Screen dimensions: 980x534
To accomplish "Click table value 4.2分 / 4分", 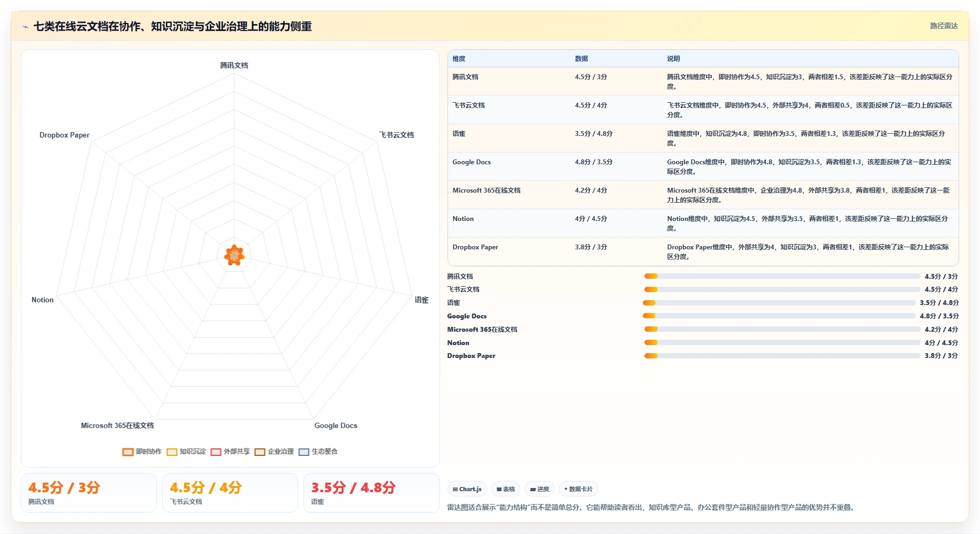I will click(591, 190).
